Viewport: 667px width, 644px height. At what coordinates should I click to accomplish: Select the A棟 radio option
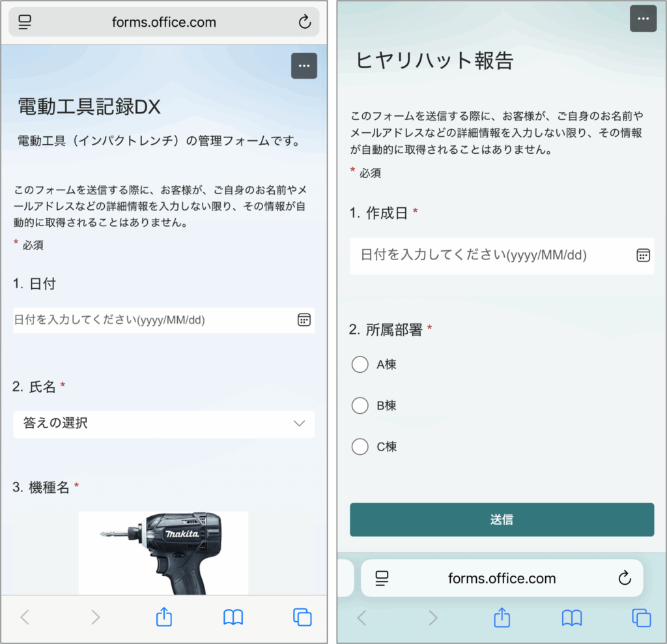pos(360,364)
